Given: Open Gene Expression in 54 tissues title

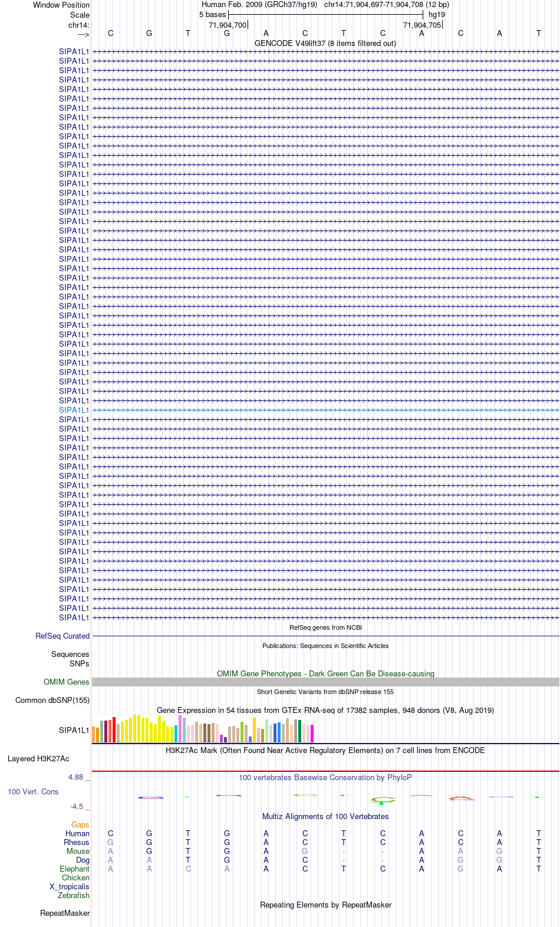Looking at the screenshot, I should [x=325, y=710].
